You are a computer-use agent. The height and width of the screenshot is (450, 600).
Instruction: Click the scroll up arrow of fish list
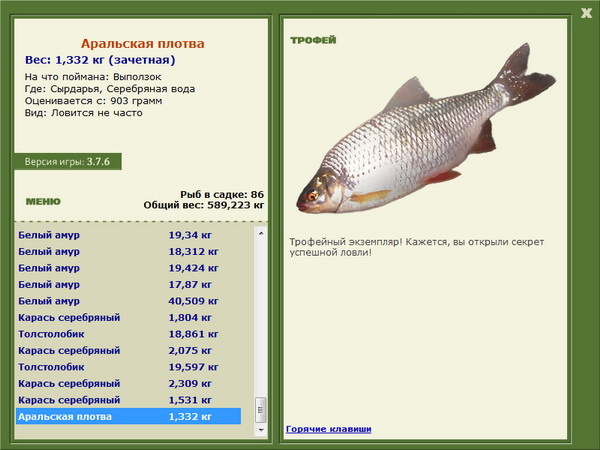(x=261, y=233)
